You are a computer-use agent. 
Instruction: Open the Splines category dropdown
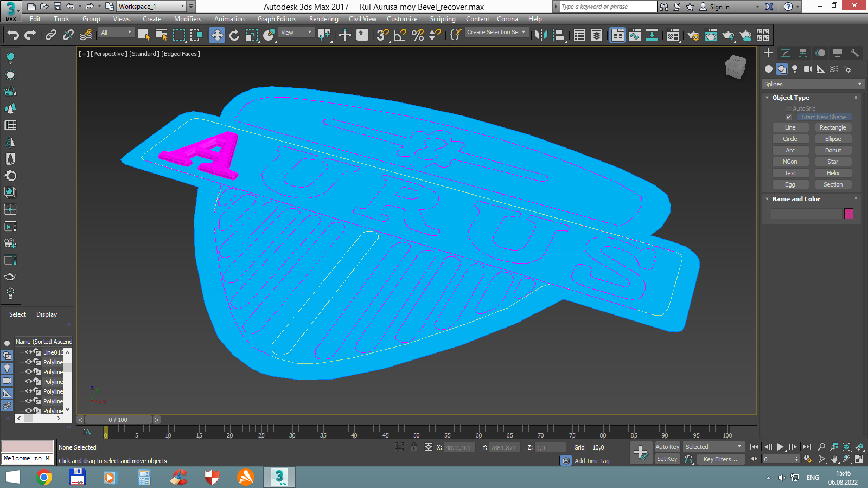tap(813, 84)
